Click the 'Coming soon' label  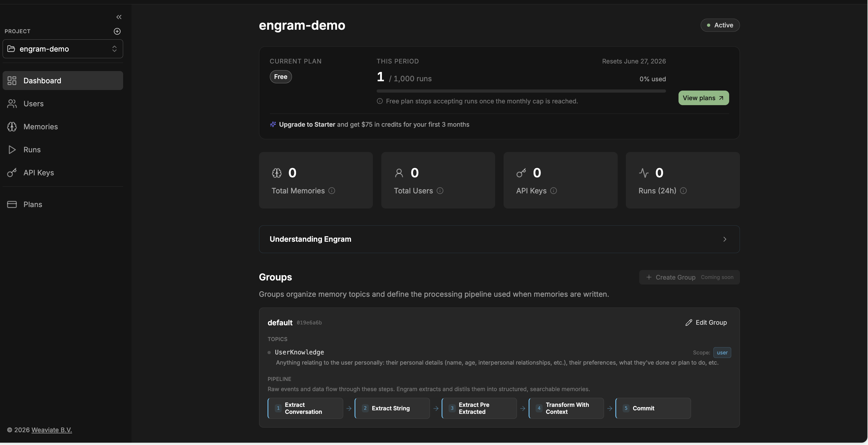coord(717,278)
